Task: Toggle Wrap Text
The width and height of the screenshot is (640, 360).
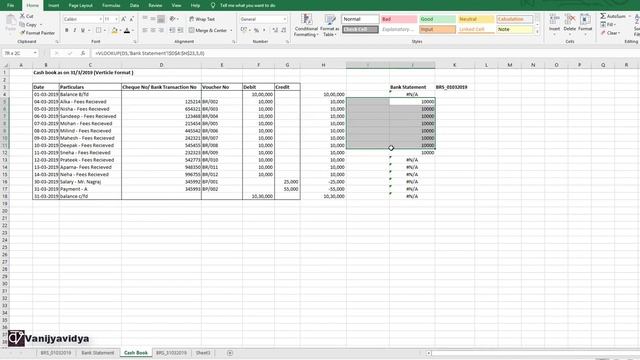Action: [202, 19]
